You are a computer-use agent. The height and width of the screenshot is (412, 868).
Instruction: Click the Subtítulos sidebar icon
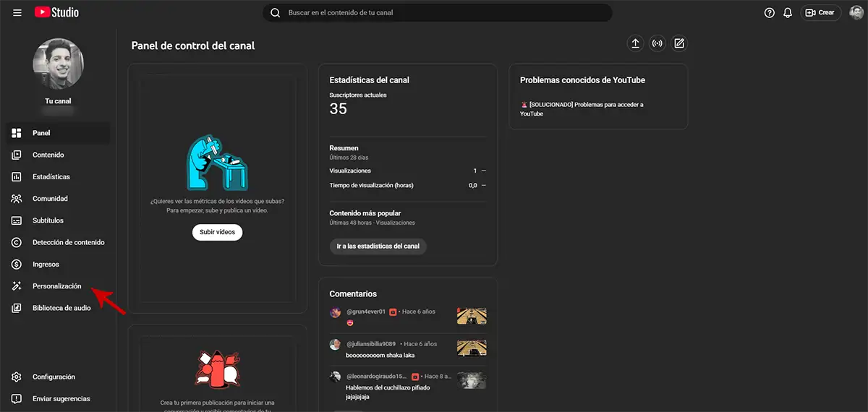click(x=17, y=220)
